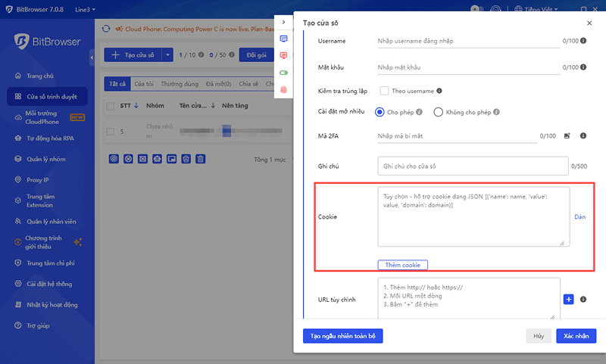Screen dimensions: 606x364
Task: Open Proxy IP from the sidebar
Action: [x=38, y=180]
